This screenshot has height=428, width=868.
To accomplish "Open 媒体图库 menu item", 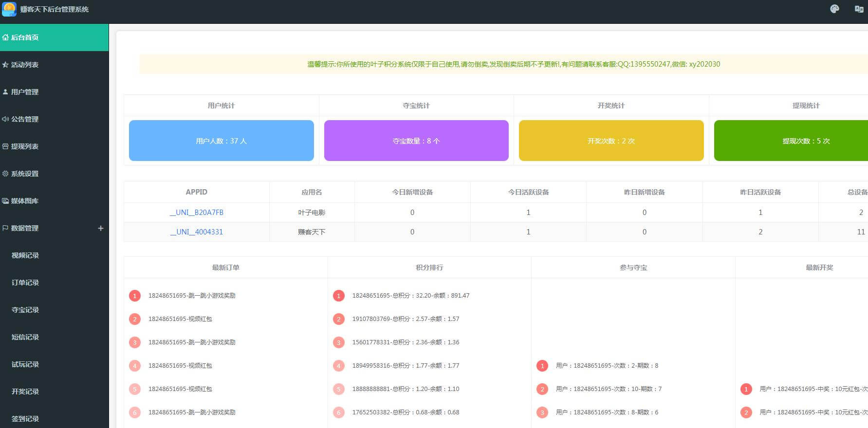I will pos(54,201).
